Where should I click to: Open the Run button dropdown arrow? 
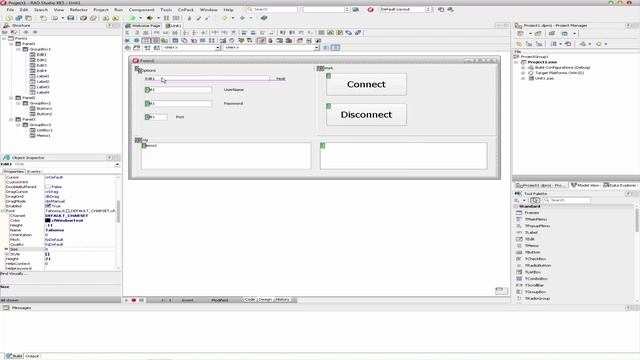coord(140,18)
